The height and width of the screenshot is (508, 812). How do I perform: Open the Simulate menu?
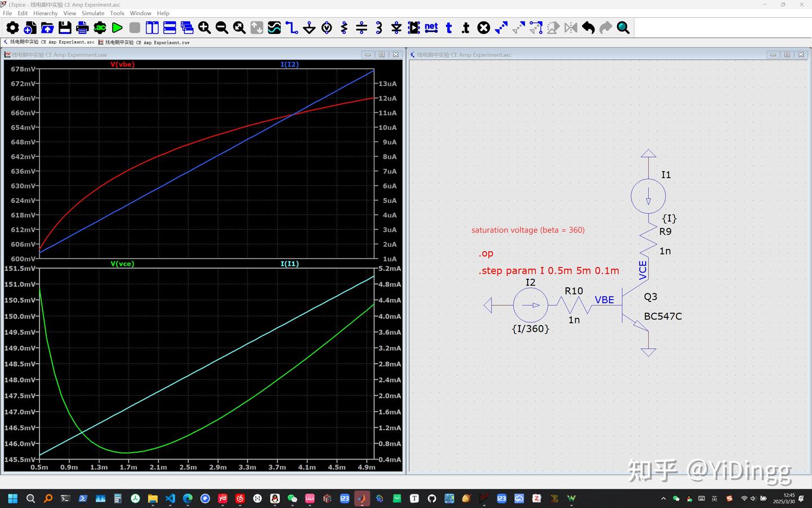click(92, 13)
